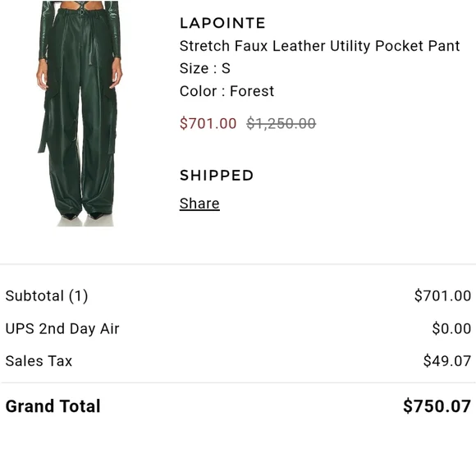Screen dimensions: 476x476
Task: Click the SHIPPED status label
Action: [x=217, y=176]
